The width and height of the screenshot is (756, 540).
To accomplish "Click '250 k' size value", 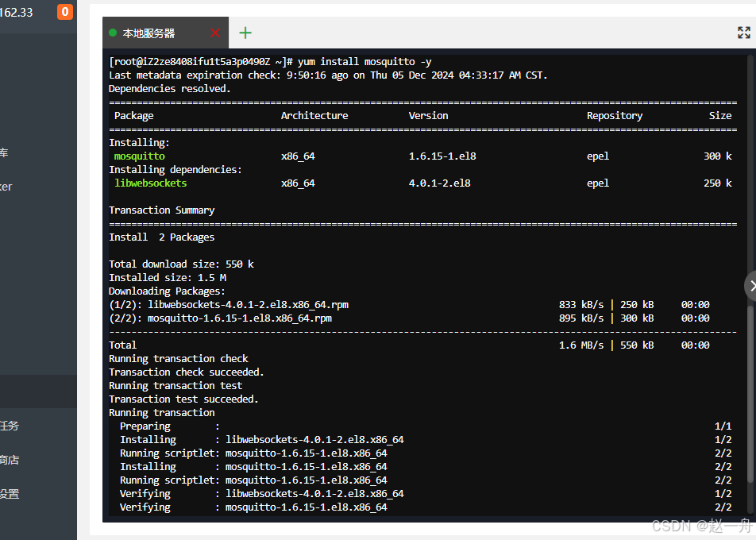I will tap(717, 183).
